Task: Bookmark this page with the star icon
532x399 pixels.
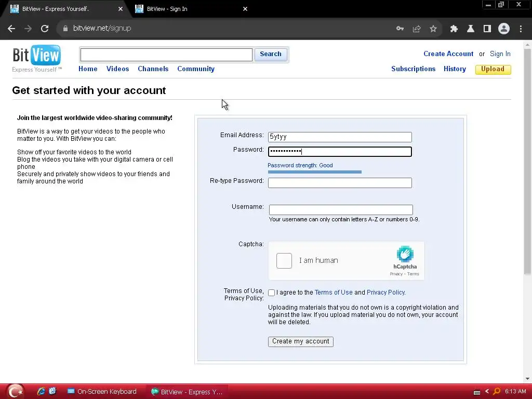Action: (x=433, y=29)
